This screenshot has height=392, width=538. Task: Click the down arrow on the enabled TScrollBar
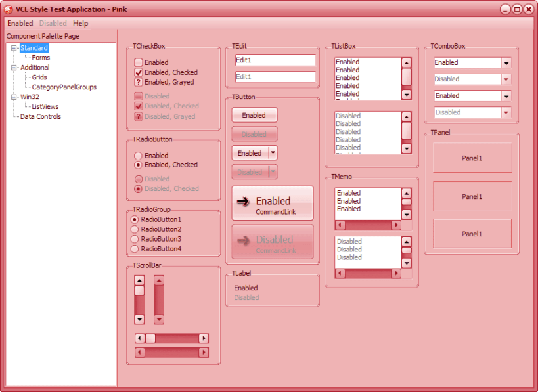click(140, 320)
